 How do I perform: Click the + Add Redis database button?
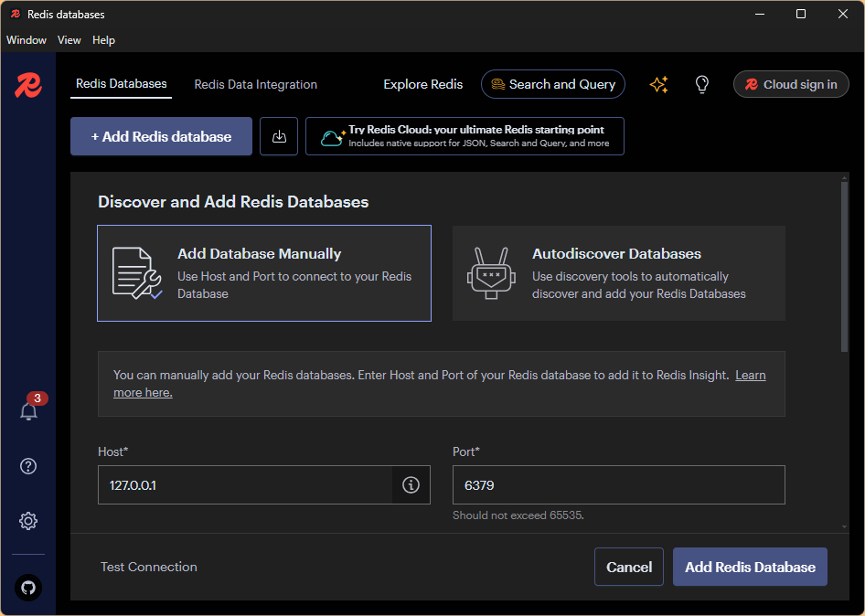point(161,136)
